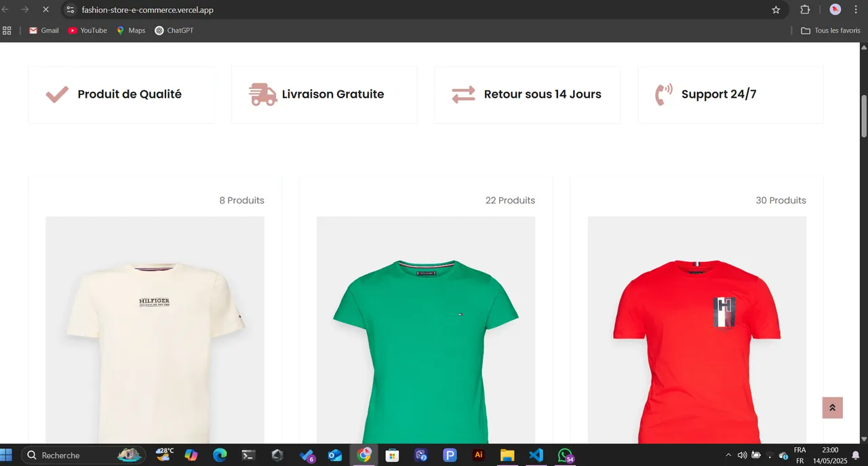This screenshot has height=466, width=868.
Task: Click the exchange arrows return icon
Action: [464, 94]
